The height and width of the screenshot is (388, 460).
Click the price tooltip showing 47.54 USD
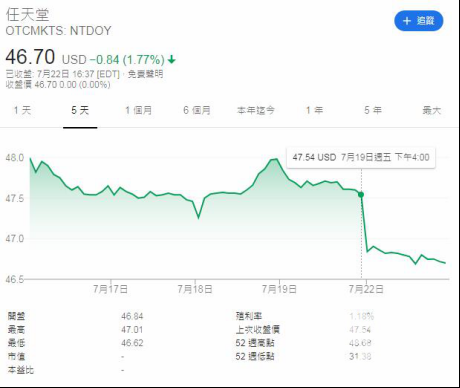(x=361, y=157)
